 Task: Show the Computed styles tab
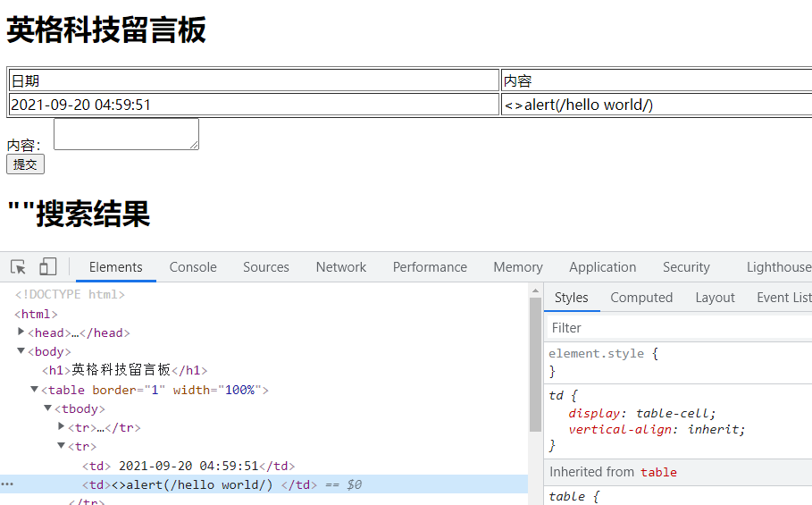tap(641, 298)
